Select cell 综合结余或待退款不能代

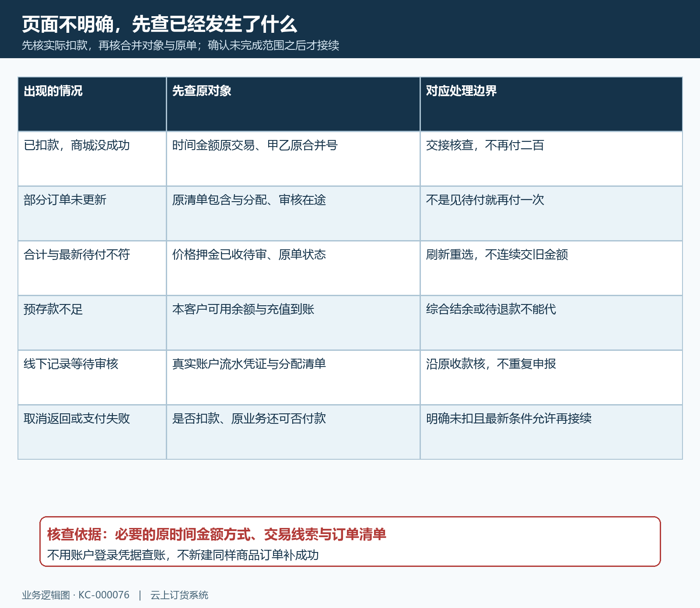pos(551,323)
